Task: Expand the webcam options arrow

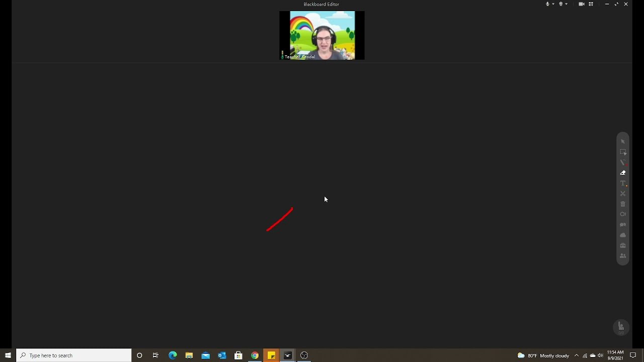Action: (x=567, y=4)
